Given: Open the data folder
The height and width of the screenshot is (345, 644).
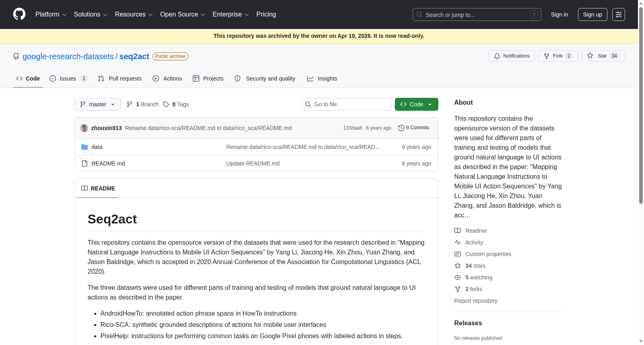Looking at the screenshot, I should coord(97,147).
